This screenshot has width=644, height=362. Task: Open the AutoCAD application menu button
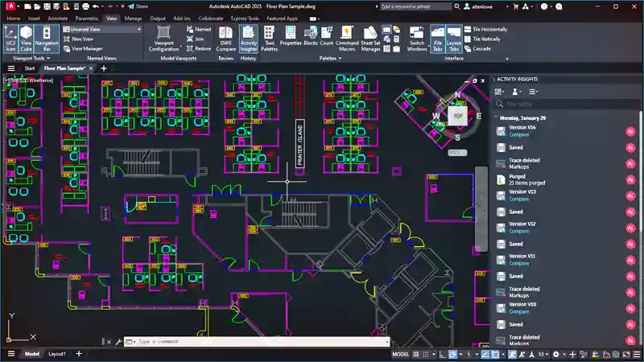(10, 6)
